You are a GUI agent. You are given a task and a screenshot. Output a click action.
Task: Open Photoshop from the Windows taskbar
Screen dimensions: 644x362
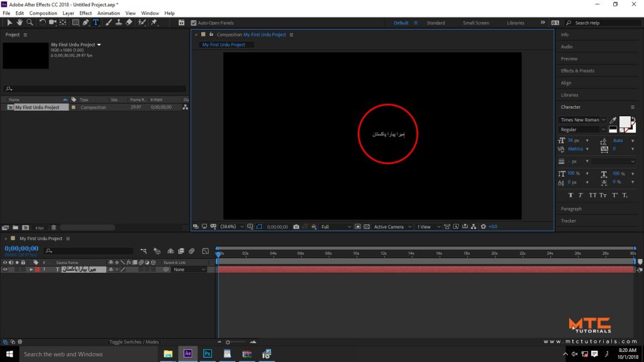(x=208, y=354)
